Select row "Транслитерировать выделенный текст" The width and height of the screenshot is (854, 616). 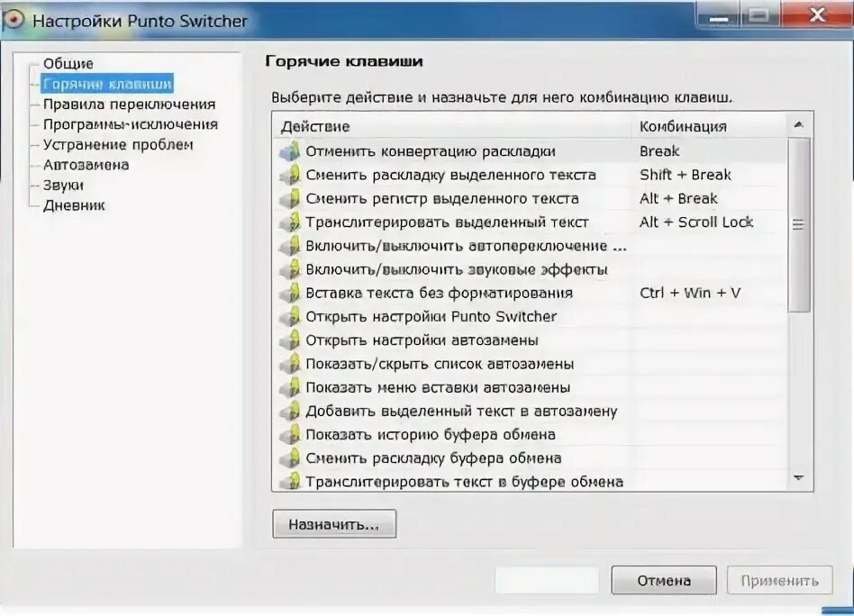tap(531, 222)
